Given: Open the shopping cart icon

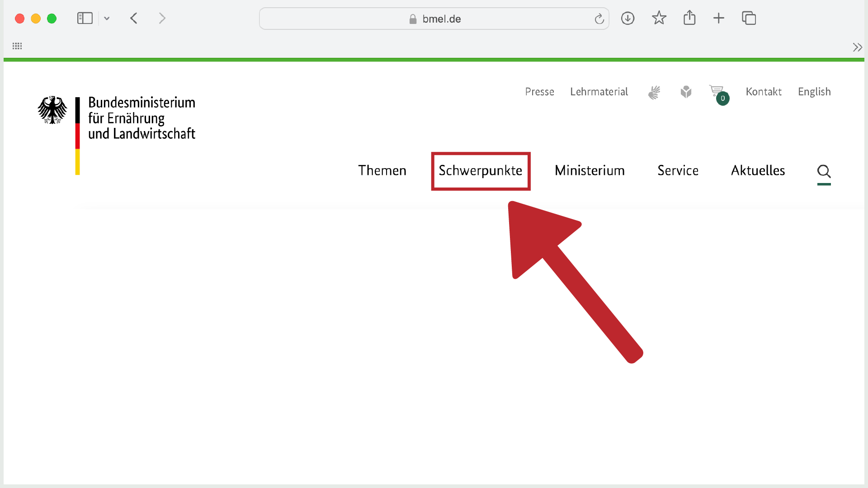Looking at the screenshot, I should (719, 94).
